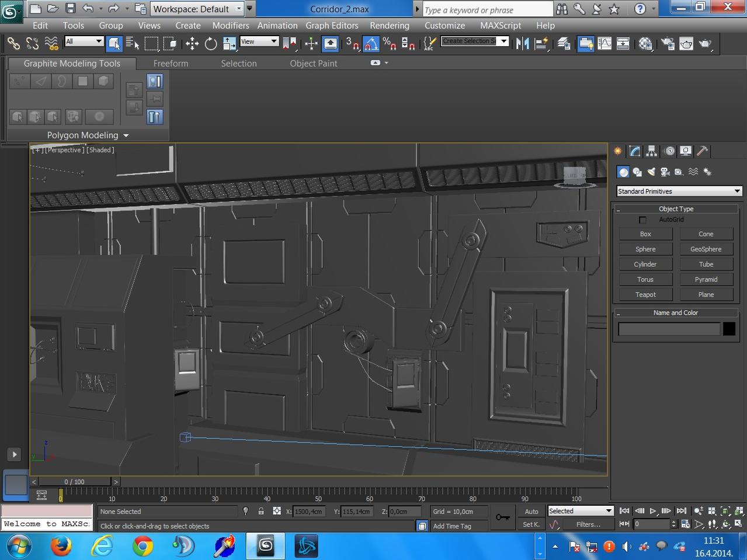Open the Standard Primitives dropdown
The width and height of the screenshot is (747, 560).
coord(679,192)
